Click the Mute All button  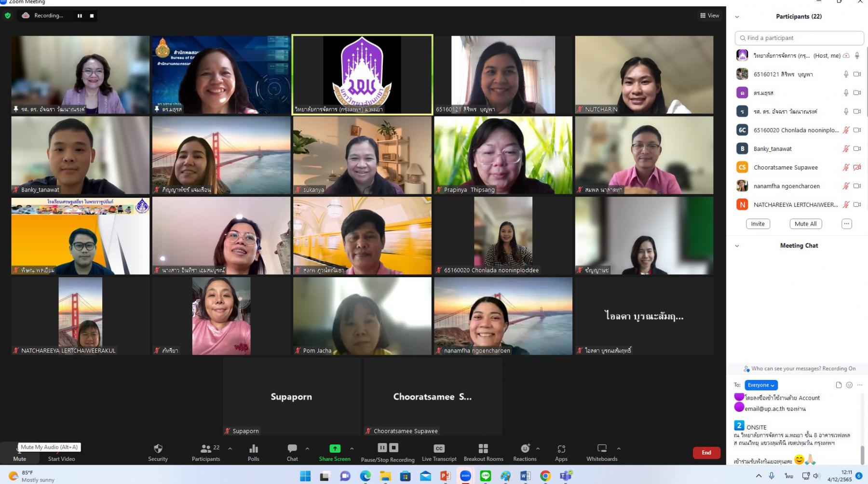pos(806,224)
